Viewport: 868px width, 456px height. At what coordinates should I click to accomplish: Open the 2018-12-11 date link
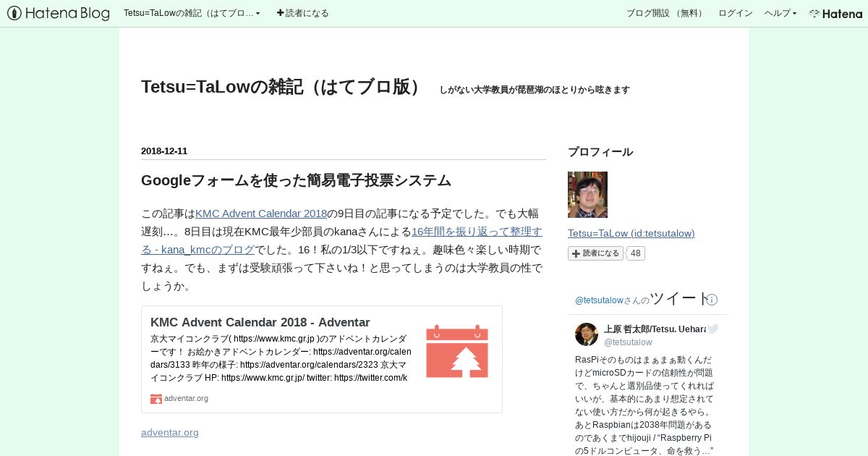(164, 151)
